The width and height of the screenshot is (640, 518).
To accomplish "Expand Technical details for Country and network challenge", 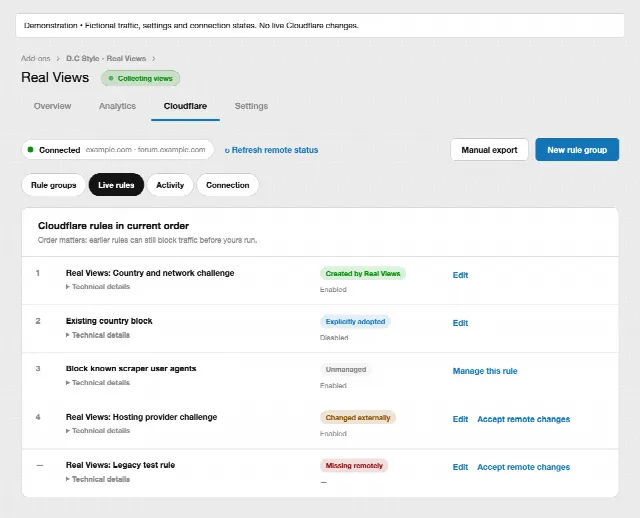I will 98,287.
